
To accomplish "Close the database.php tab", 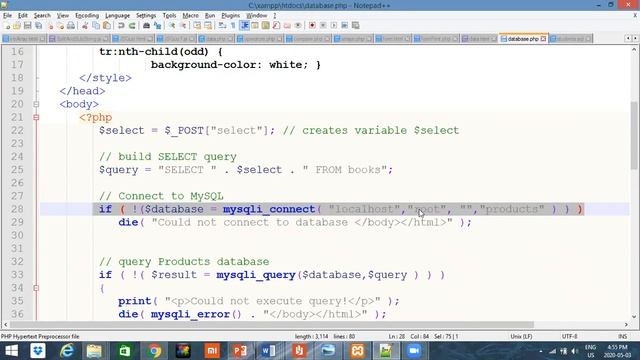I will 543,39.
